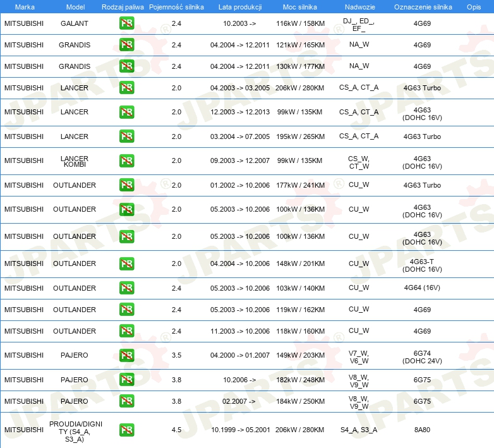Click the body code CS_W, CT_W
494x448 pixels.
pyautogui.click(x=359, y=162)
